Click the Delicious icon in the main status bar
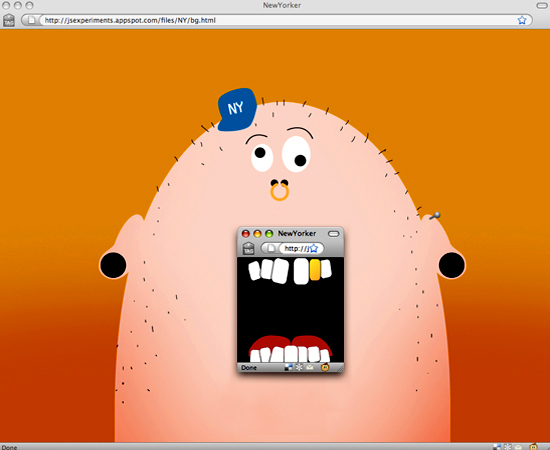Viewport: 550px width, 450px height. (x=497, y=447)
